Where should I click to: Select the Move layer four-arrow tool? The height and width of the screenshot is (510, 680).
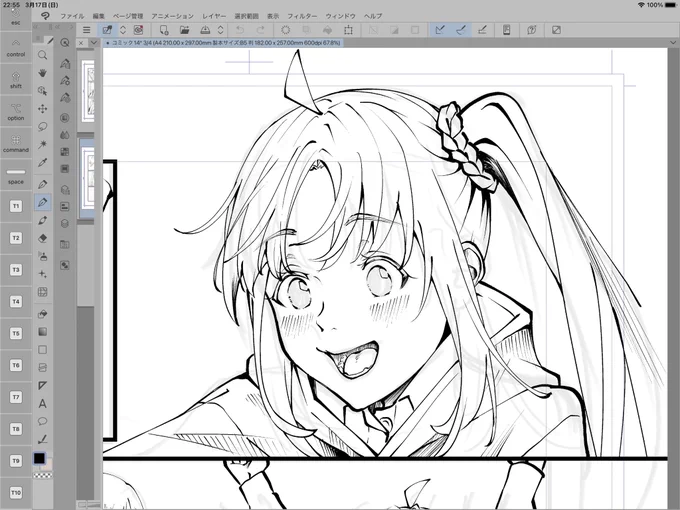42,108
